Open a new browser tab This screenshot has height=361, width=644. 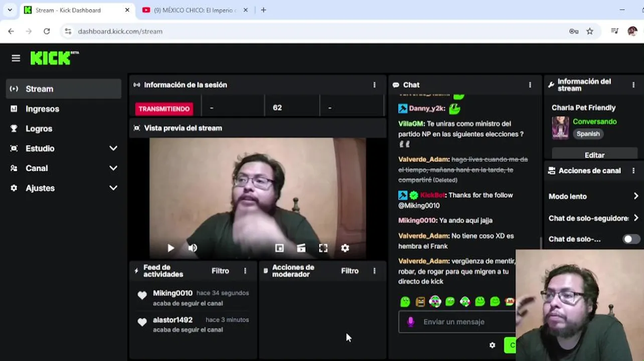pyautogui.click(x=263, y=10)
